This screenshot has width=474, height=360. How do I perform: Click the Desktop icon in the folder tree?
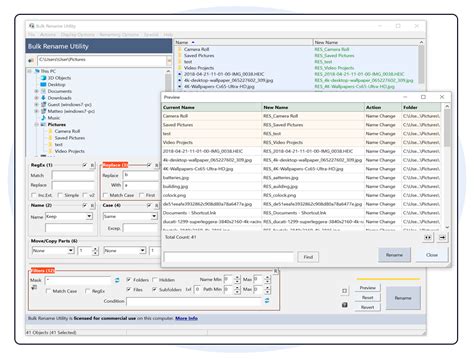[x=43, y=84]
